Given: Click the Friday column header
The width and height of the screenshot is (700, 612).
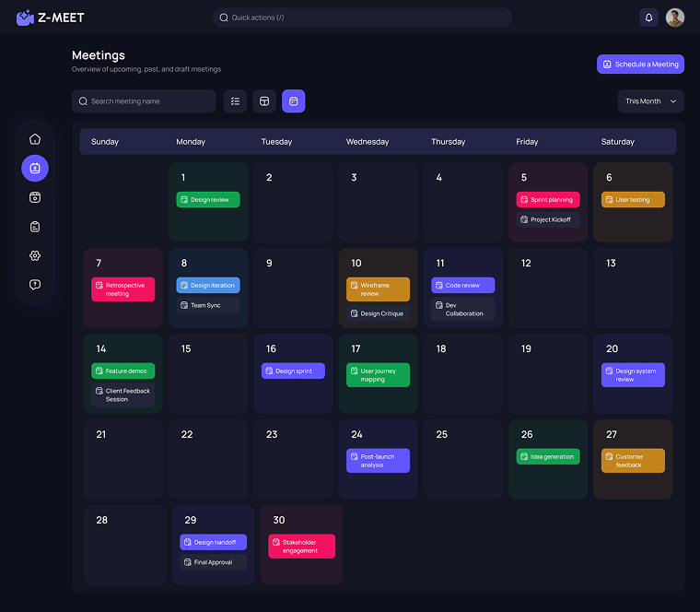Looking at the screenshot, I should coord(527,142).
